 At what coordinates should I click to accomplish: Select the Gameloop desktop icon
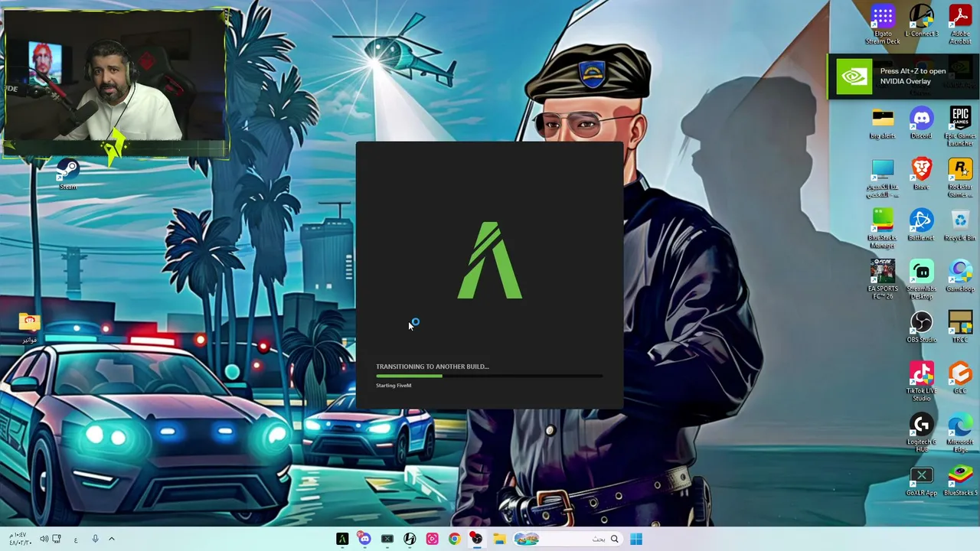tap(960, 277)
